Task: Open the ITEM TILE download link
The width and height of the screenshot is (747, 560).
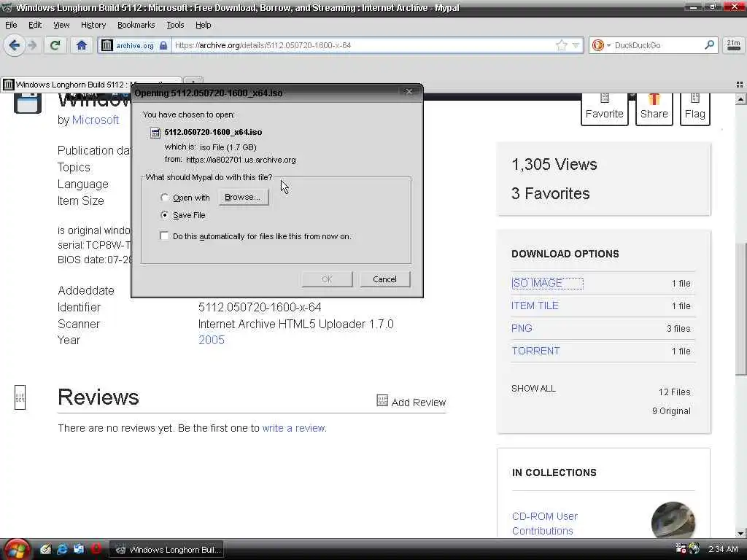Action: pos(535,306)
